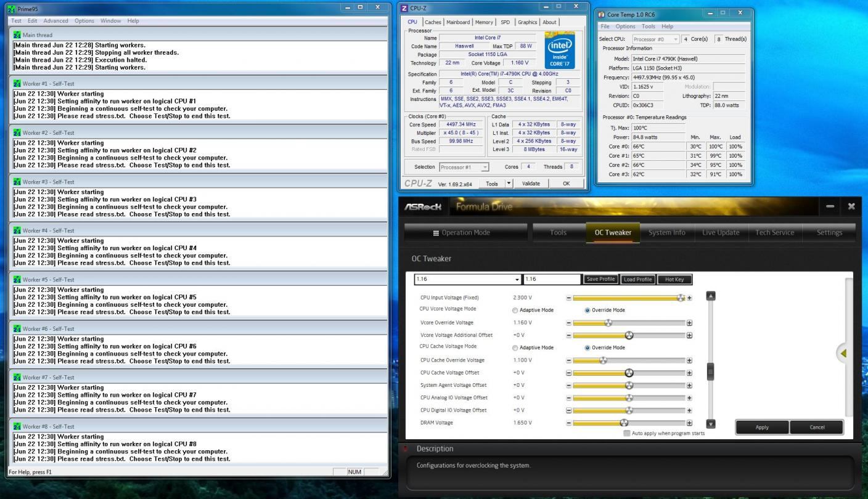
Task: Switch to the SPD tab in CPU-Z
Action: 506,22
